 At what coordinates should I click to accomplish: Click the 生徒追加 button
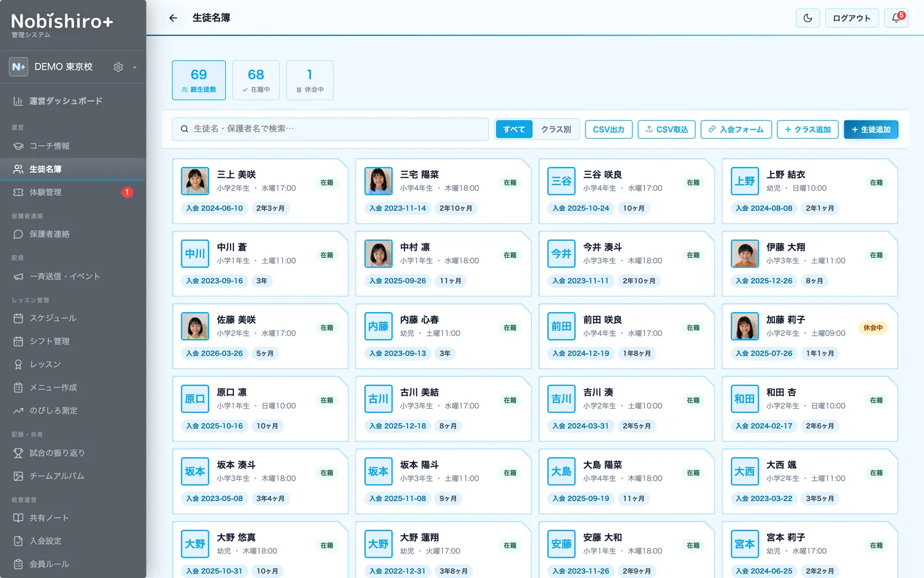tap(871, 129)
